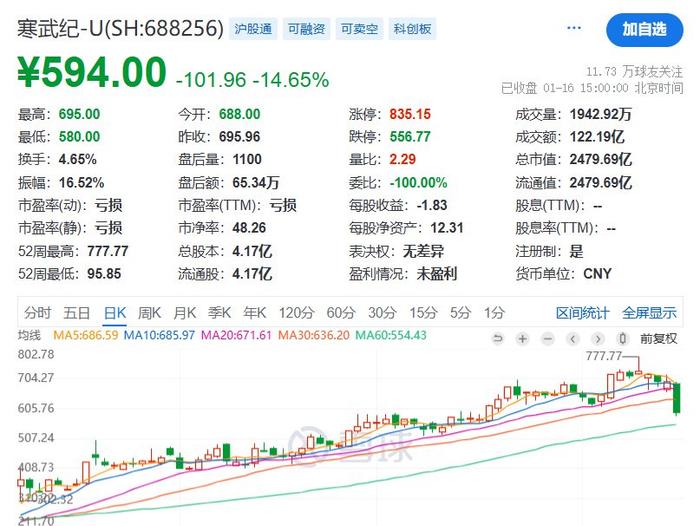Open 全屏显示 fullscreen view
Viewport: 700px width, 526px height.
[x=650, y=313]
